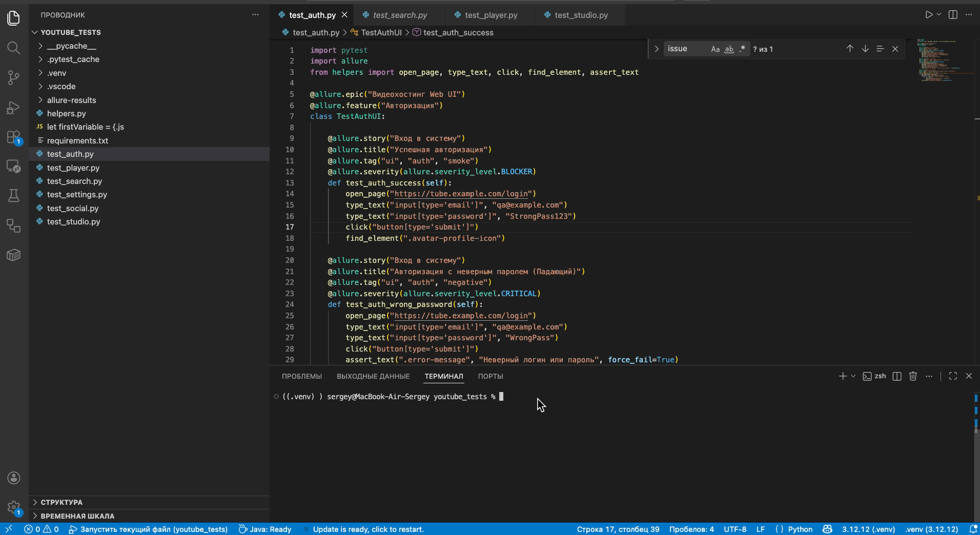Toggle Match Whole Word in find widget

tap(729, 49)
